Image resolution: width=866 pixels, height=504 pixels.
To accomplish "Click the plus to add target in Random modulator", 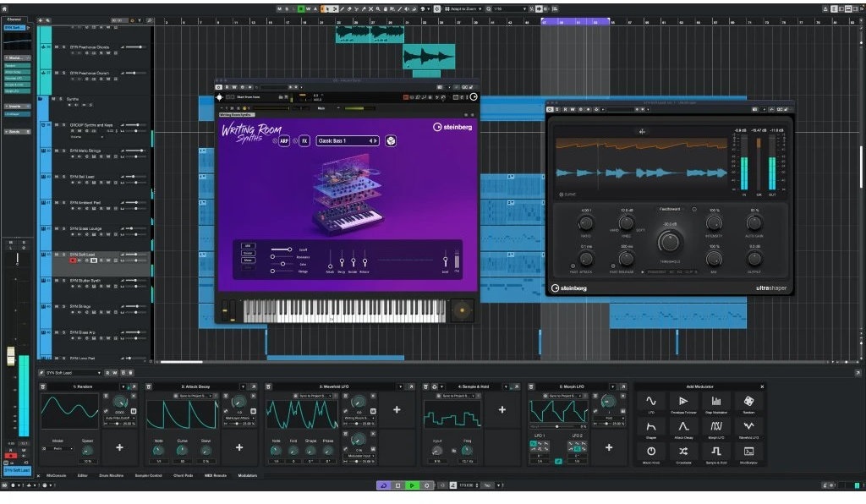I will click(x=119, y=447).
